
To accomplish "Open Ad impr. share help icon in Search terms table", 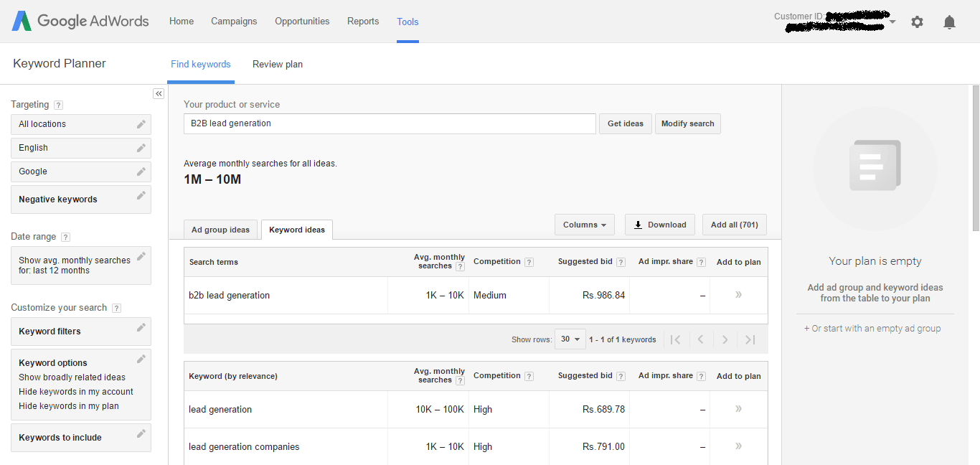I will pyautogui.click(x=701, y=262).
